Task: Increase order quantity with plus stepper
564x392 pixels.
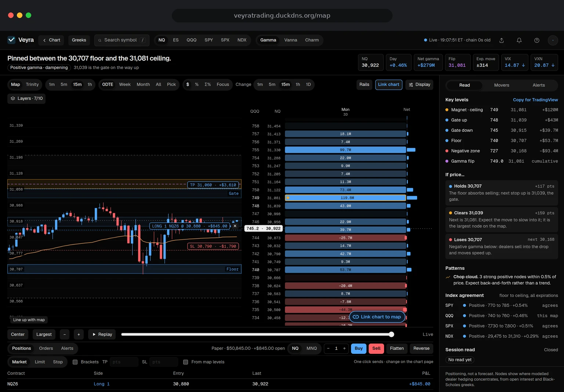Action: pyautogui.click(x=344, y=348)
